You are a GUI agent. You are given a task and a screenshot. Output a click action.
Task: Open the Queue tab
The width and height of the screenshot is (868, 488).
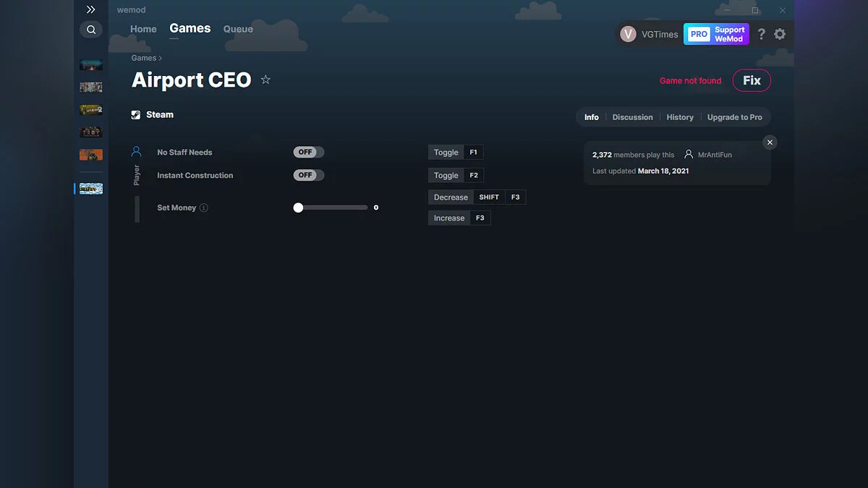click(238, 29)
